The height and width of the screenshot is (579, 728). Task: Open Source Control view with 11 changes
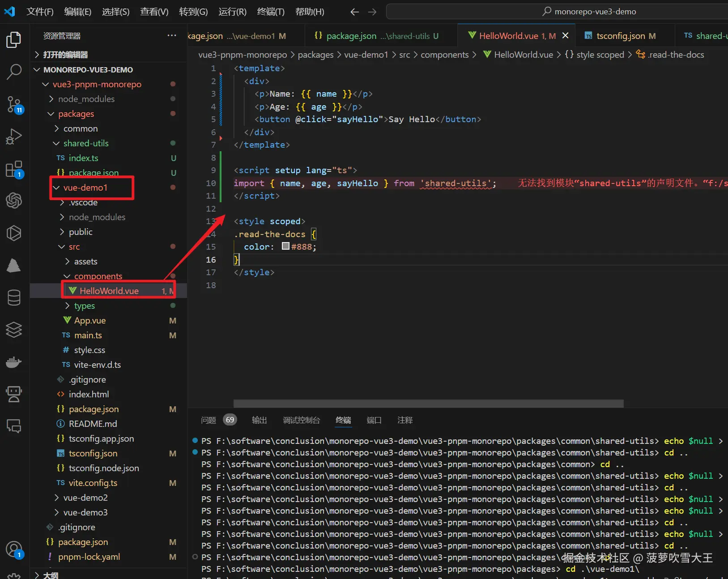[x=13, y=104]
